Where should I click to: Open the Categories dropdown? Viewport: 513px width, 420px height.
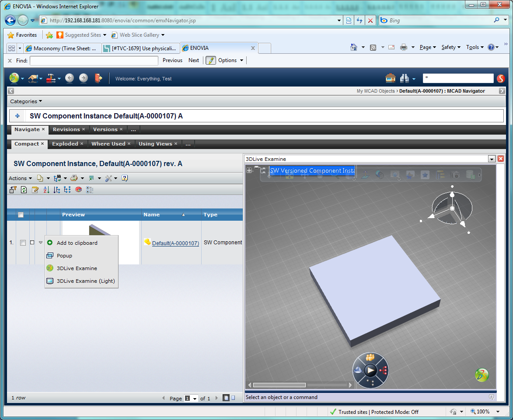coord(26,101)
